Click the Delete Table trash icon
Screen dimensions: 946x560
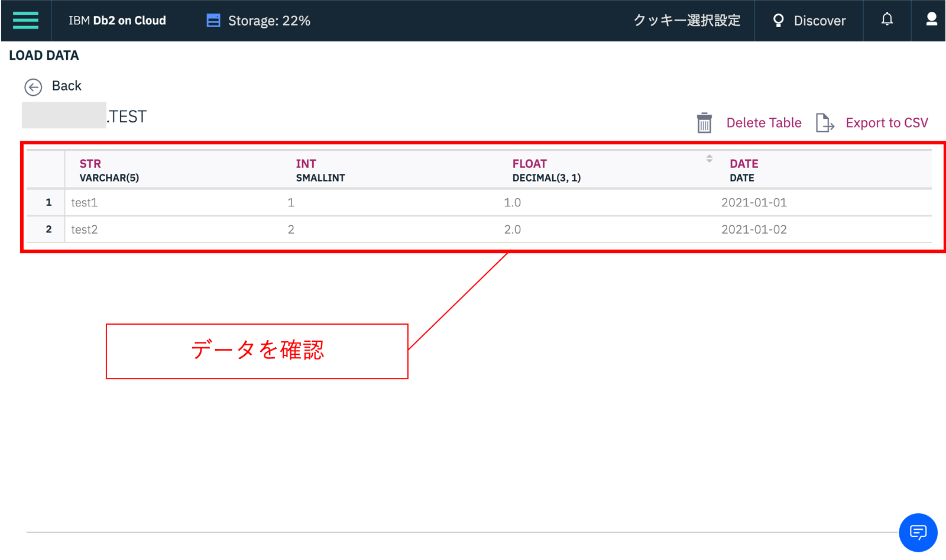point(704,122)
